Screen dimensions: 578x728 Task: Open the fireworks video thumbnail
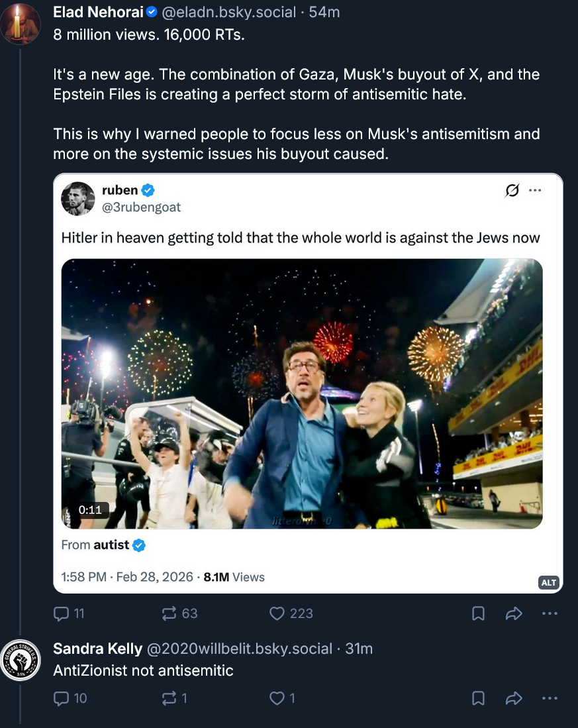pos(302,393)
